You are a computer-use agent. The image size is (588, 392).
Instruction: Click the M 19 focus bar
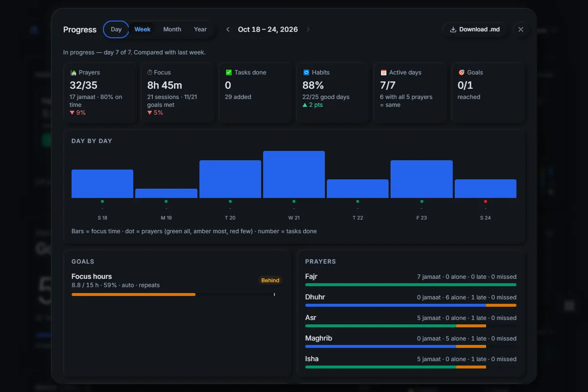tap(166, 193)
